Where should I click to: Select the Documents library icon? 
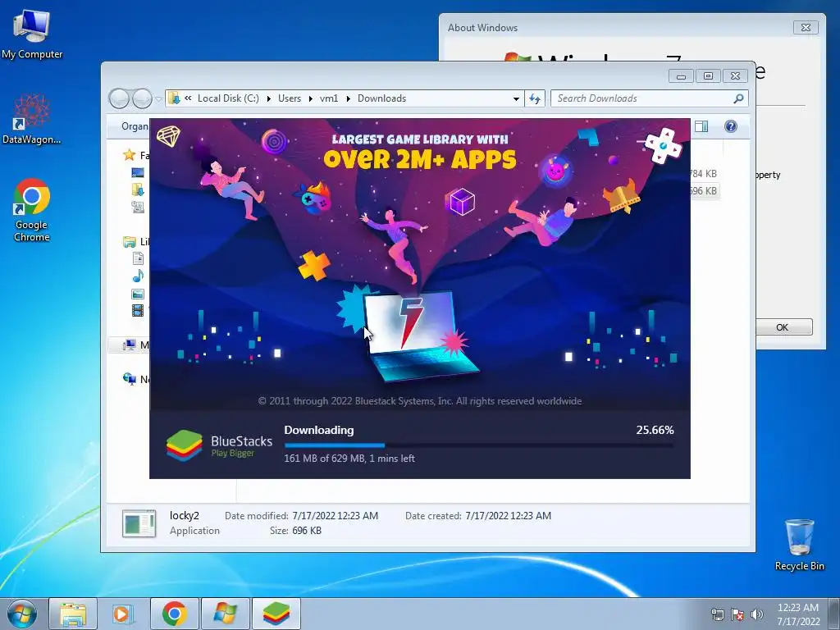point(138,258)
